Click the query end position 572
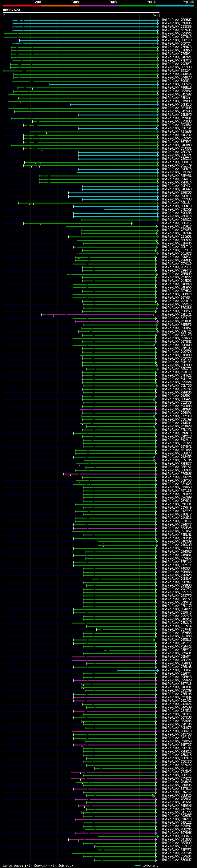Image resolution: width=197 pixels, height=868 pixels. tap(155, 15)
